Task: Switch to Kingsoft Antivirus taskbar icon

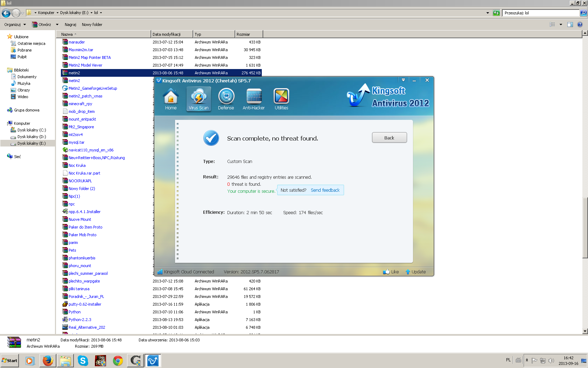Action: coord(153,361)
